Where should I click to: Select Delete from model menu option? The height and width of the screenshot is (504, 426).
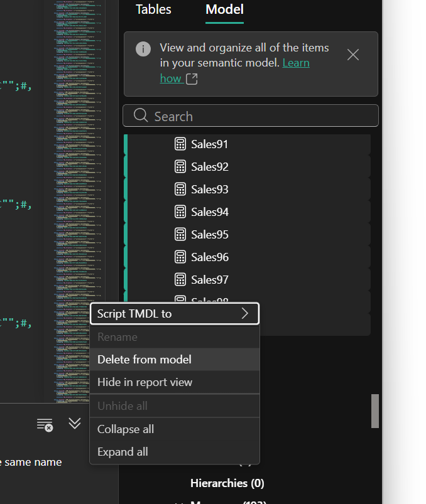[x=145, y=360]
